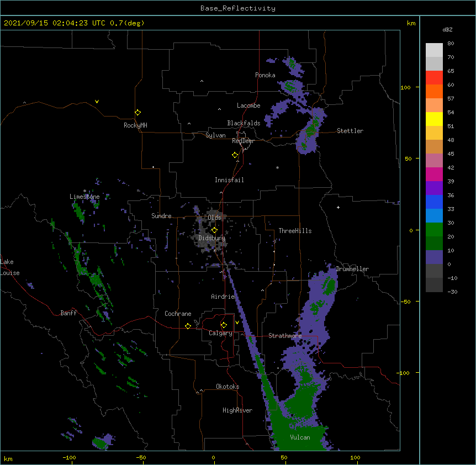The width and height of the screenshot is (476, 465).
Task: Click the RockyMH label
Action: 135,125
